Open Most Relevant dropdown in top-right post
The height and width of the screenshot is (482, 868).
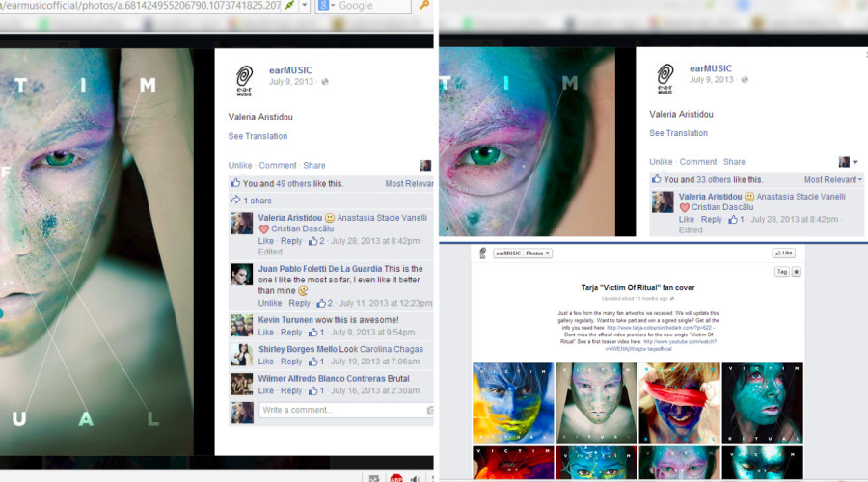[x=832, y=180]
